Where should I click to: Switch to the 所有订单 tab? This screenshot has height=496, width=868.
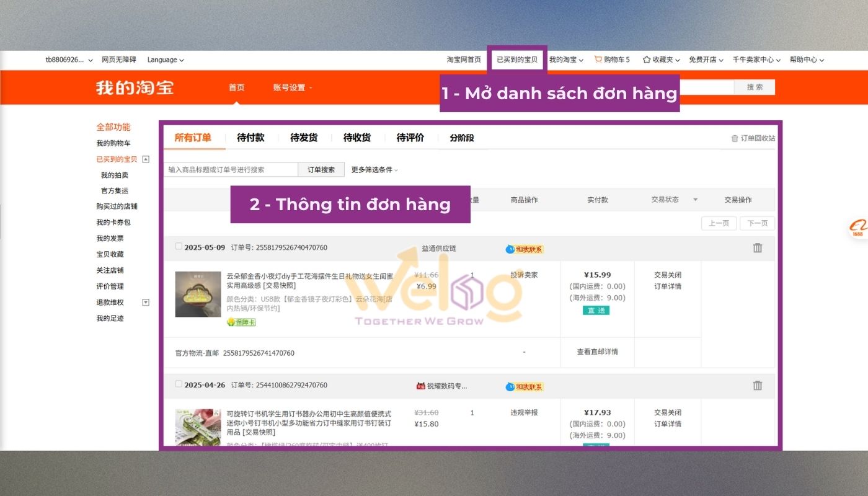193,138
